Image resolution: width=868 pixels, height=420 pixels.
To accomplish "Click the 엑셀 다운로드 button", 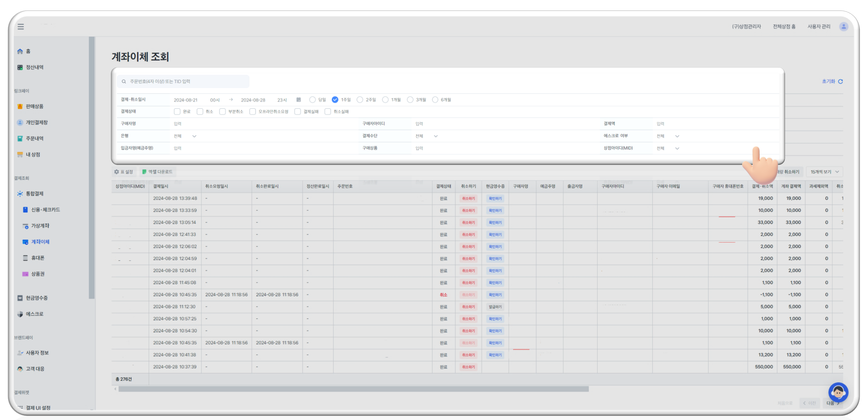I will [x=157, y=172].
